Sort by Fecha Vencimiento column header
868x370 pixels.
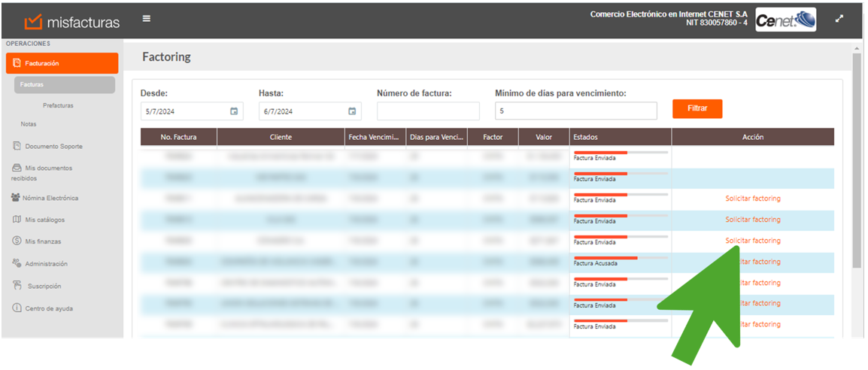(x=375, y=137)
